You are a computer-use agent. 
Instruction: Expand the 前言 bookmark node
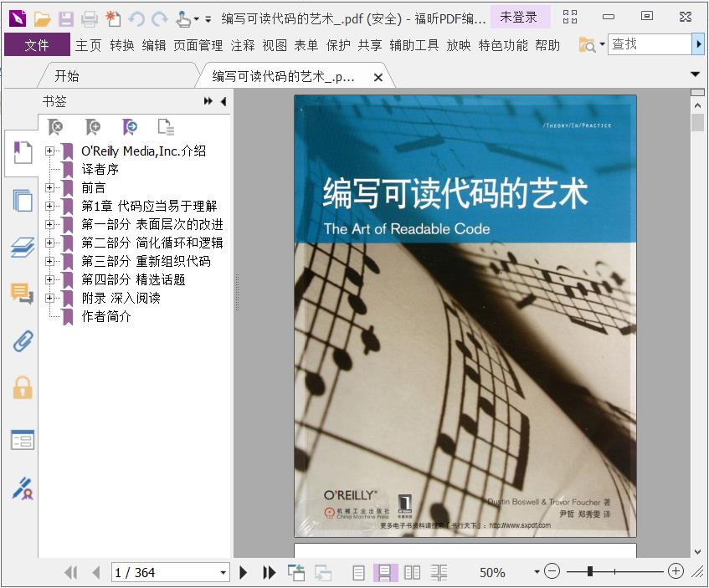click(50, 187)
